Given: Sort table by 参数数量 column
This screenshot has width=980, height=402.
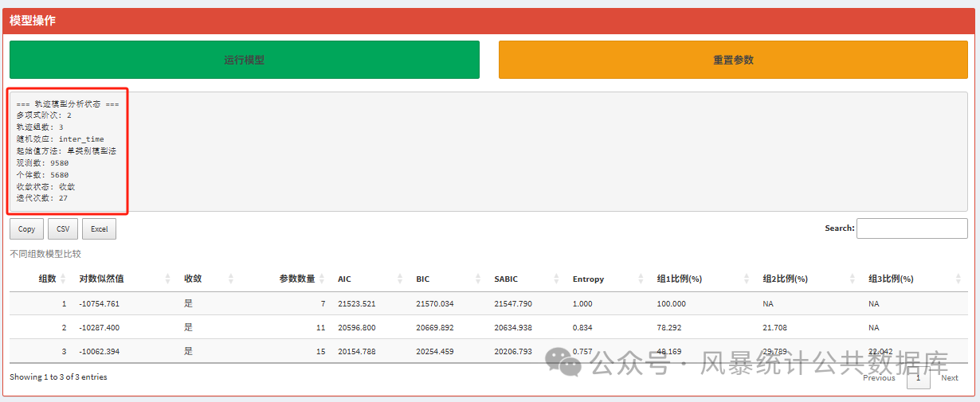Looking at the screenshot, I should (284, 279).
